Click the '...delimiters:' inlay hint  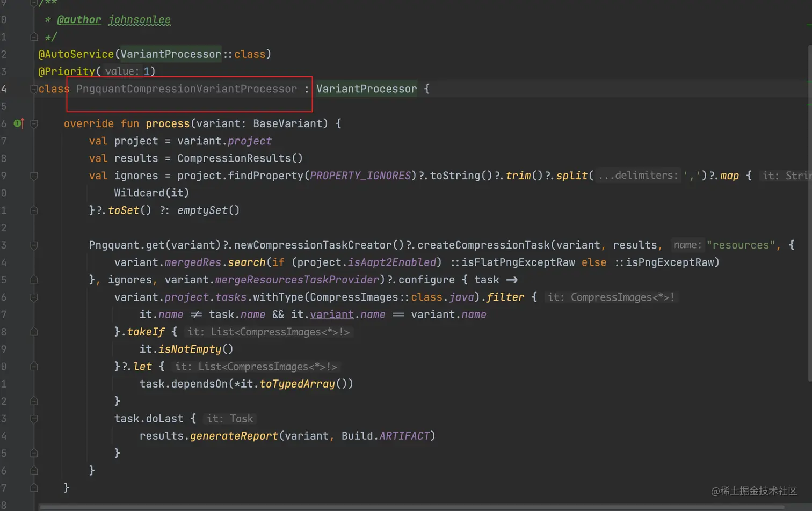pos(638,176)
